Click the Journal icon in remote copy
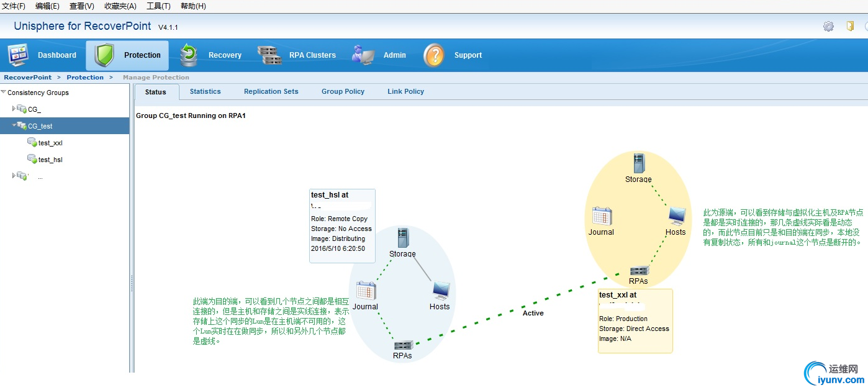868x390 pixels. pyautogui.click(x=366, y=291)
